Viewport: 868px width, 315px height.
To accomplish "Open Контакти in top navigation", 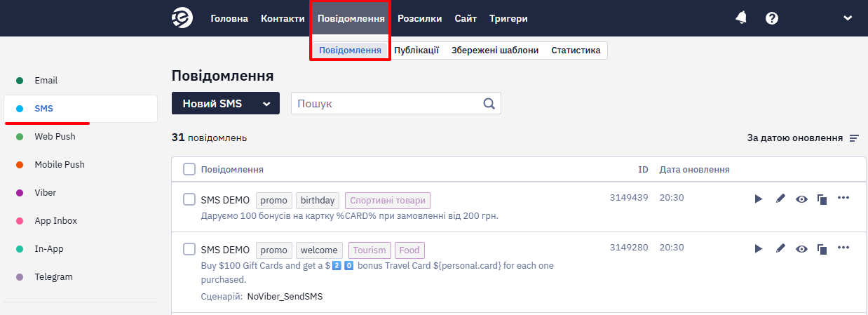I will pyautogui.click(x=283, y=18).
